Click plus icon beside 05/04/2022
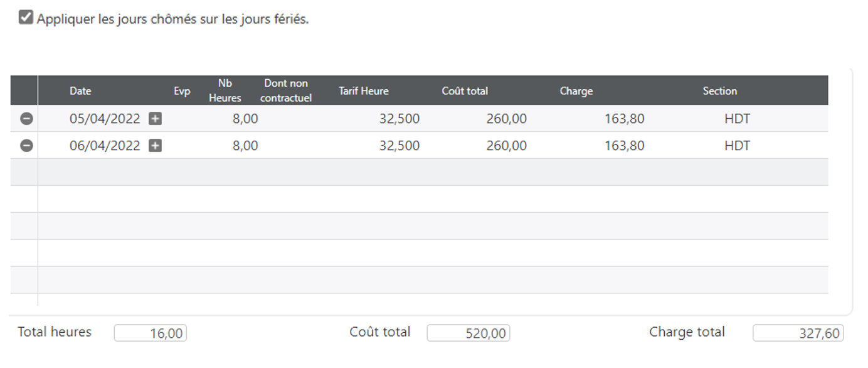This screenshot has height=368, width=868. (x=155, y=119)
